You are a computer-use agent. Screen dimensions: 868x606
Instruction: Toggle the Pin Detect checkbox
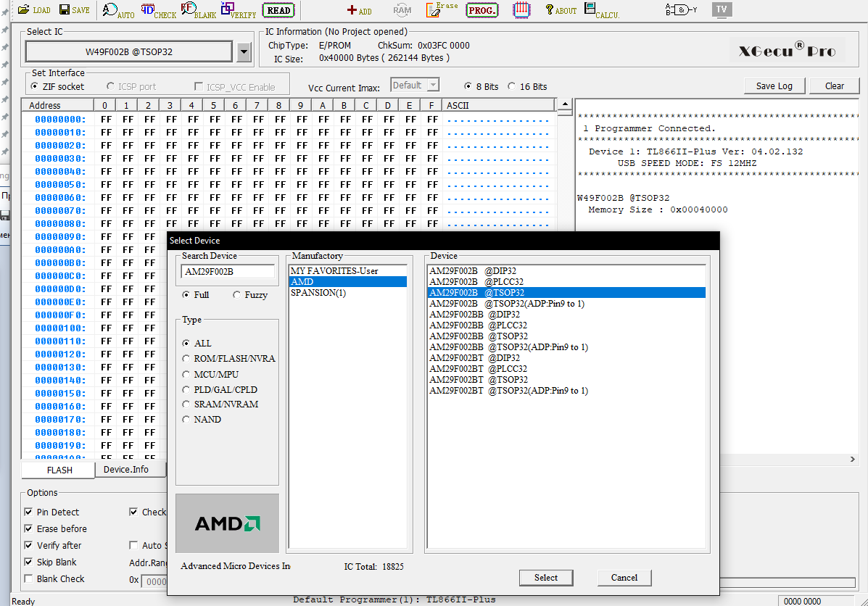point(52,512)
